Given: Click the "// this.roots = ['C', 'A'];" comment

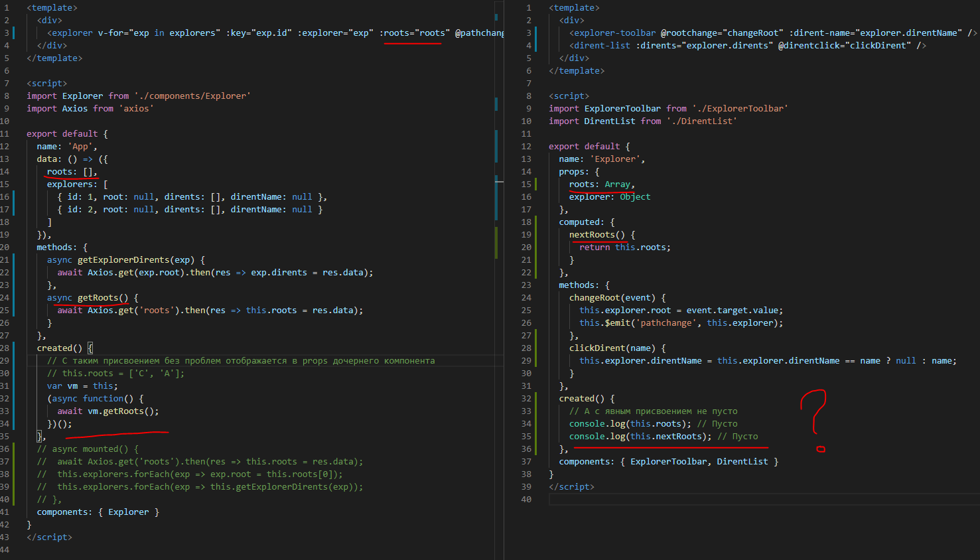Looking at the screenshot, I should [115, 373].
